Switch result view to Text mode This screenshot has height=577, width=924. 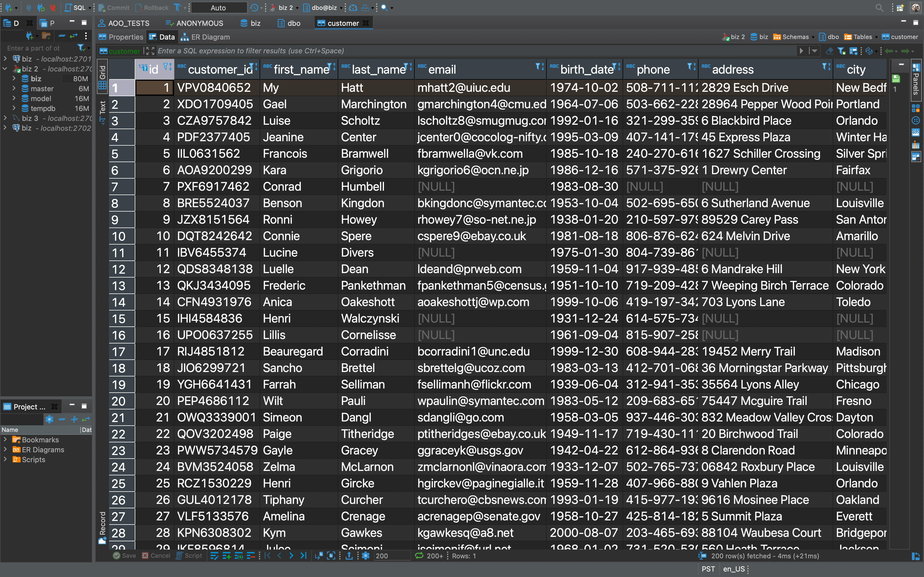(x=102, y=112)
